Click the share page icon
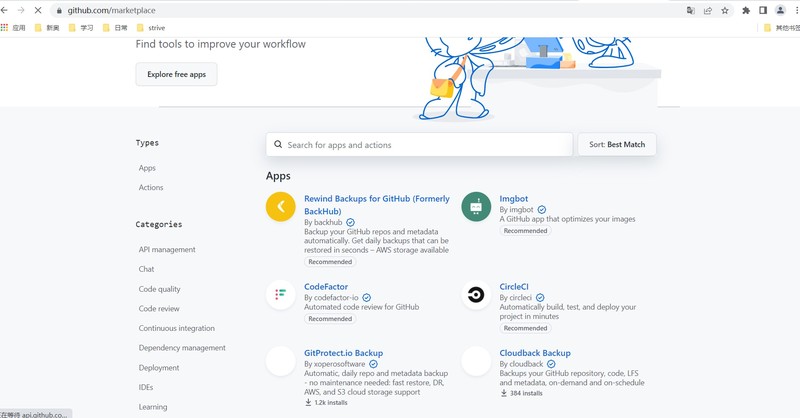Screen dimensions: 800x418 [708, 10]
